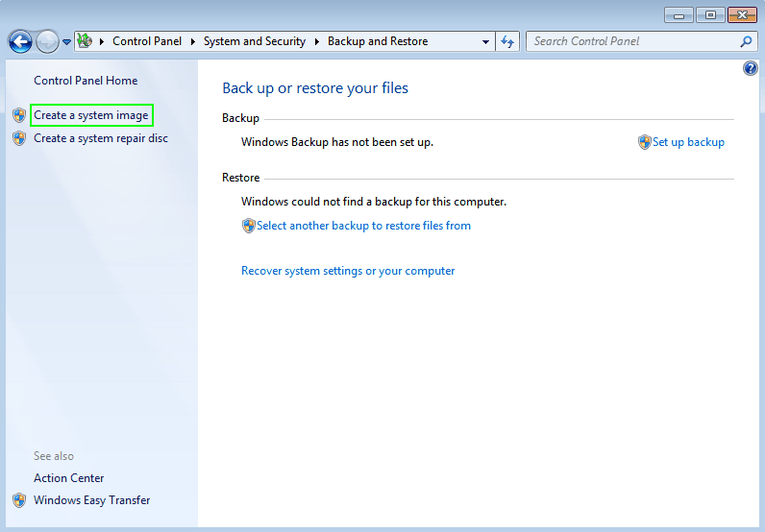This screenshot has width=765, height=532.
Task: Click the shield icon beside Windows Easy Transfer
Action: point(19,500)
